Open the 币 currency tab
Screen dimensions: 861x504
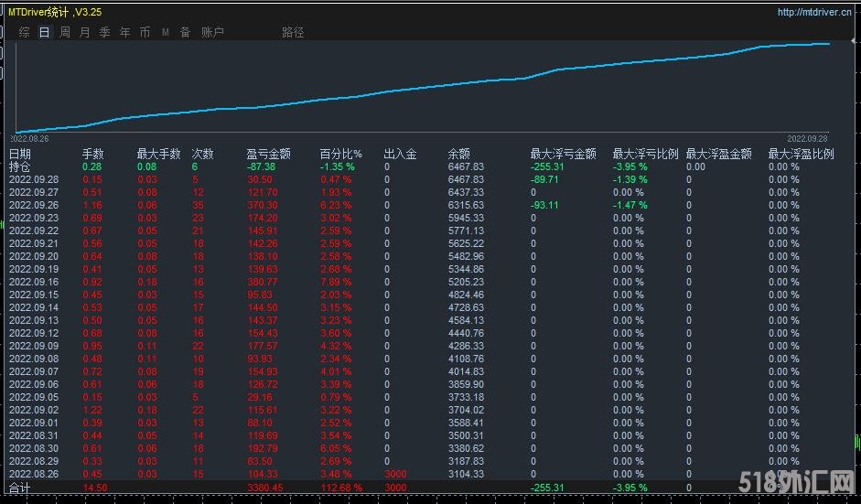[x=145, y=32]
